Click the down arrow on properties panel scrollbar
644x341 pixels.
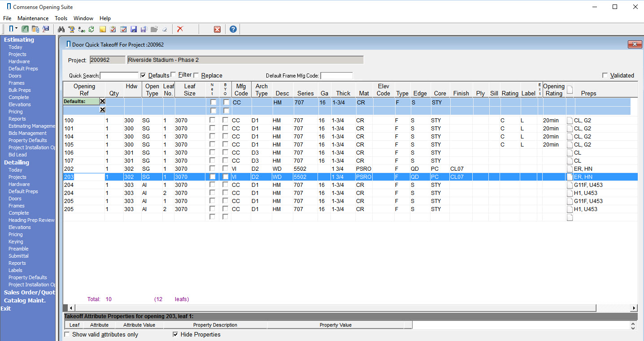click(x=633, y=328)
